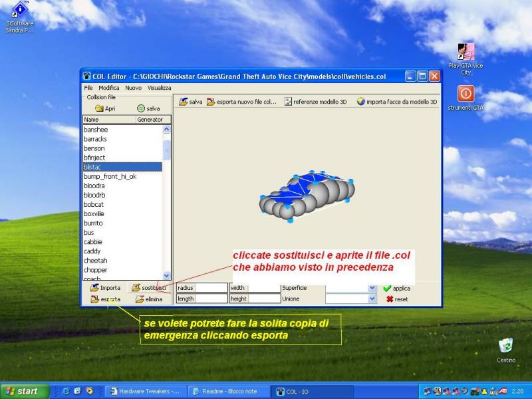This screenshot has height=399, width=532.
Task: Click the elimina button
Action: [x=148, y=299]
